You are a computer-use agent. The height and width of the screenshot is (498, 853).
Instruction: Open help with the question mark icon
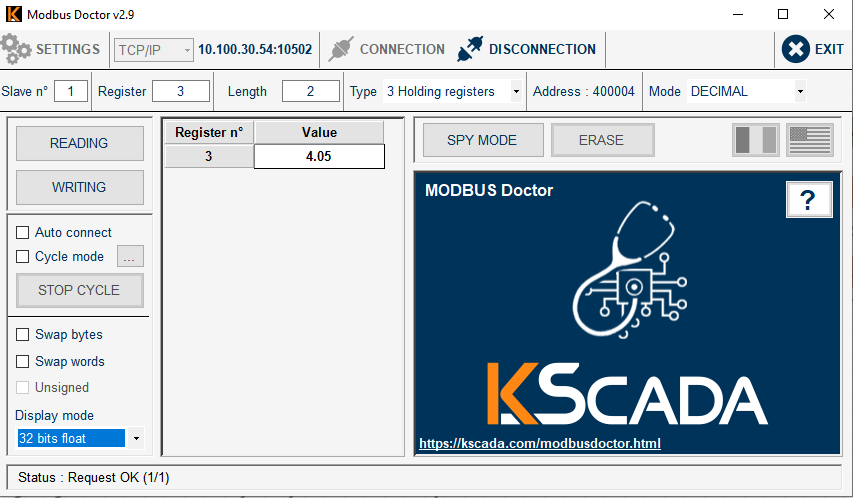809,200
